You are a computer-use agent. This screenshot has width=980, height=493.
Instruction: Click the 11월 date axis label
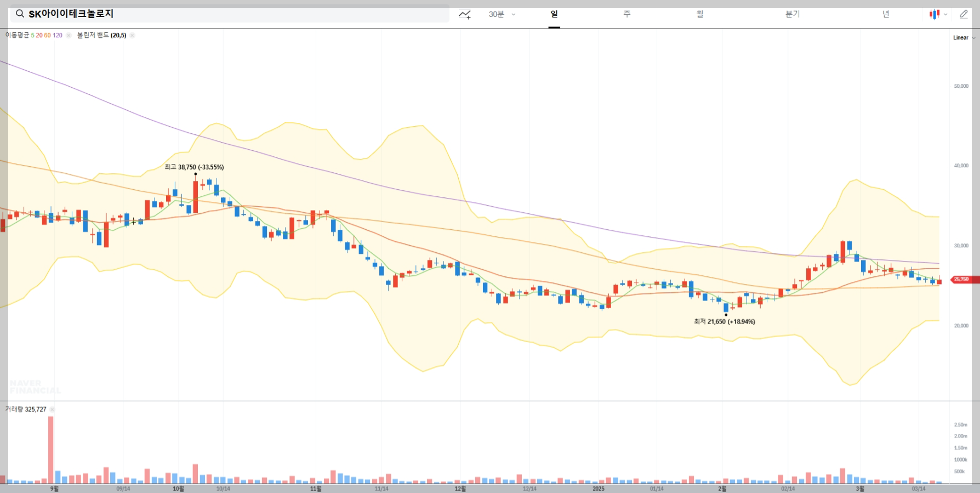click(316, 489)
